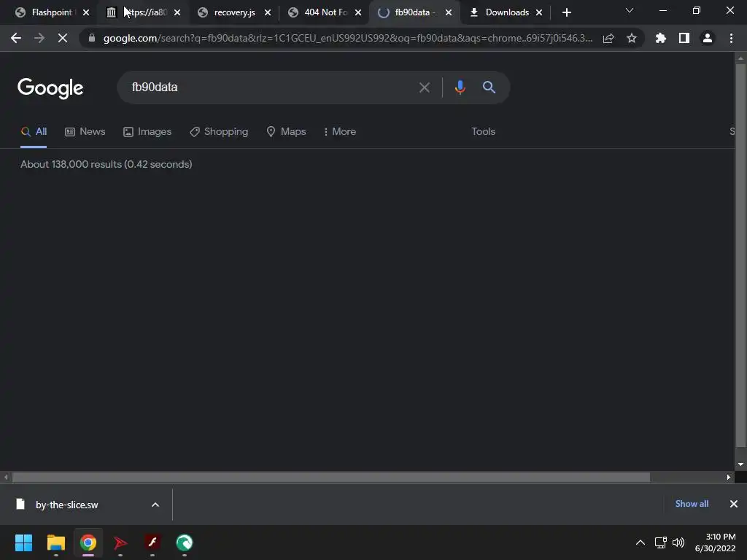
Task: Open the Windows Start menu
Action: 23,542
